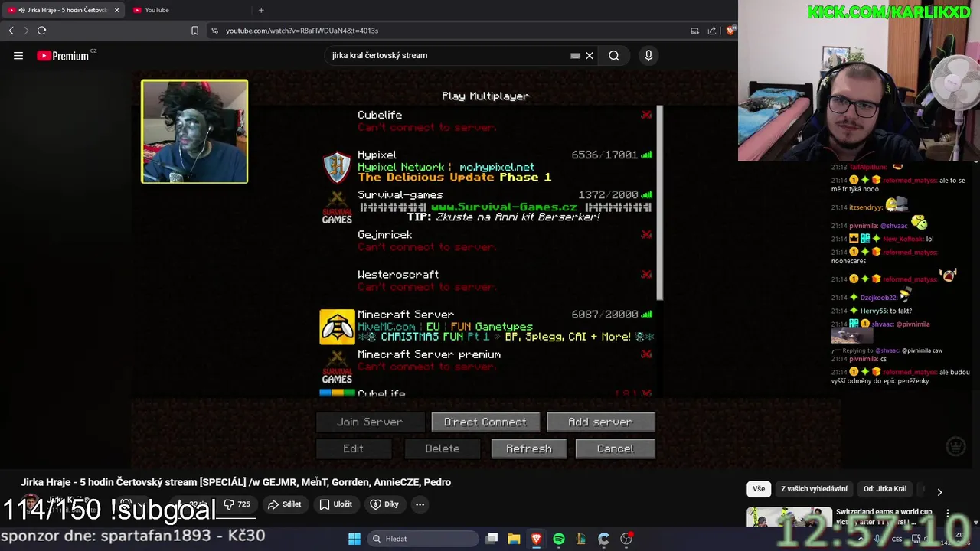
Task: Share page with address bar share icon
Action: (x=712, y=31)
